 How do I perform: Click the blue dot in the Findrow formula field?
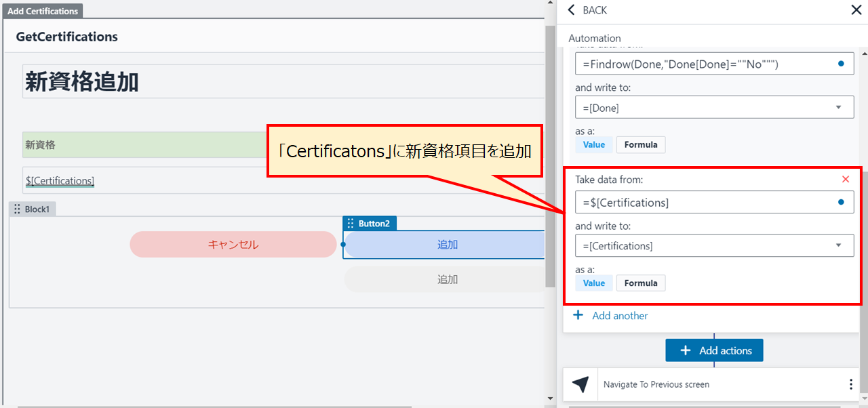coord(841,64)
